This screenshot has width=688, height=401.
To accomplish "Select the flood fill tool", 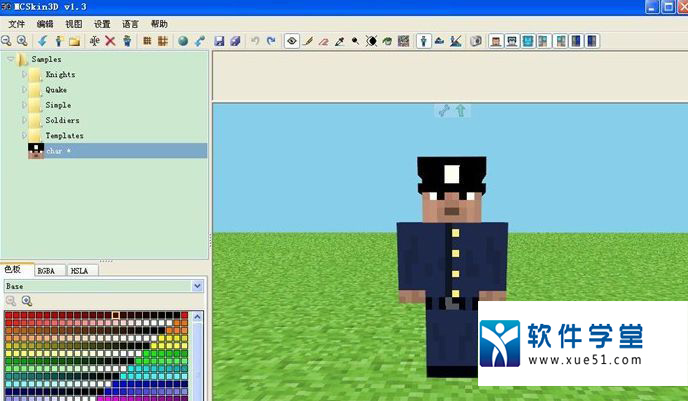I will point(387,41).
